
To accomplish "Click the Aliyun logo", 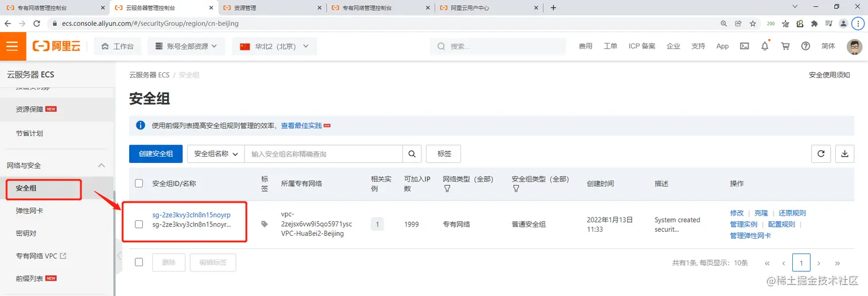I will coord(56,46).
